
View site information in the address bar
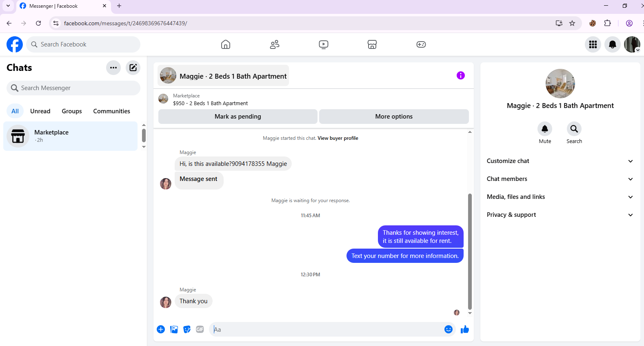56,23
